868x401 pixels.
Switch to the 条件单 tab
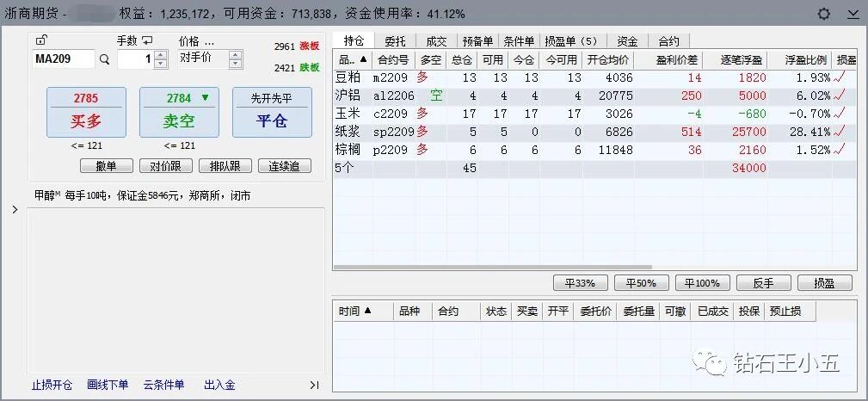(x=519, y=41)
